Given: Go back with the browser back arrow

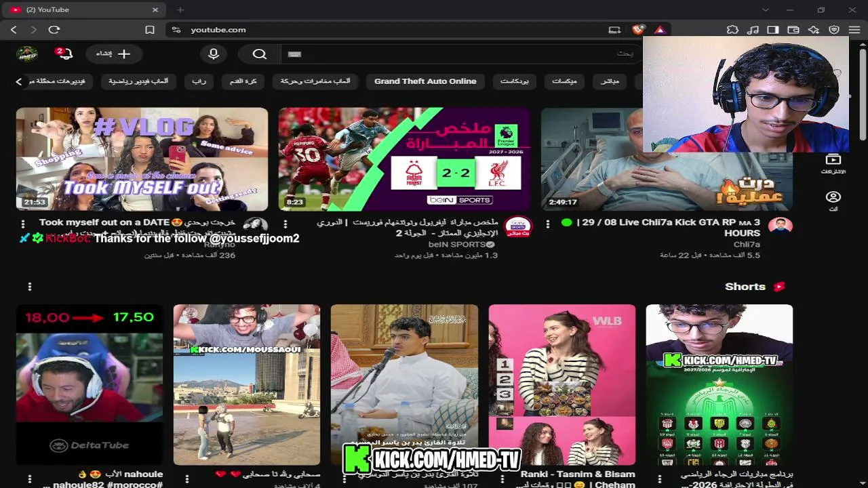Looking at the screenshot, I should (x=14, y=30).
